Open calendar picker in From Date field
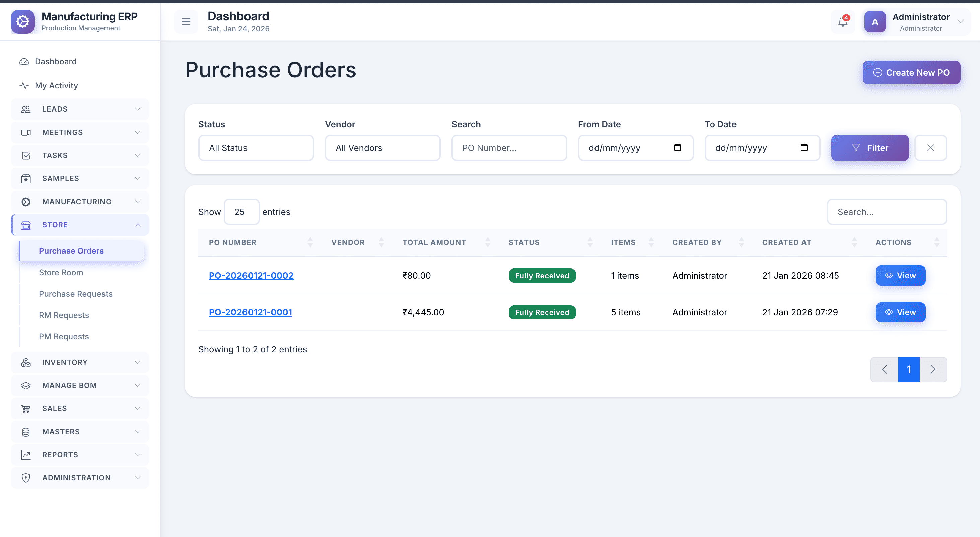The width and height of the screenshot is (980, 537). click(677, 148)
